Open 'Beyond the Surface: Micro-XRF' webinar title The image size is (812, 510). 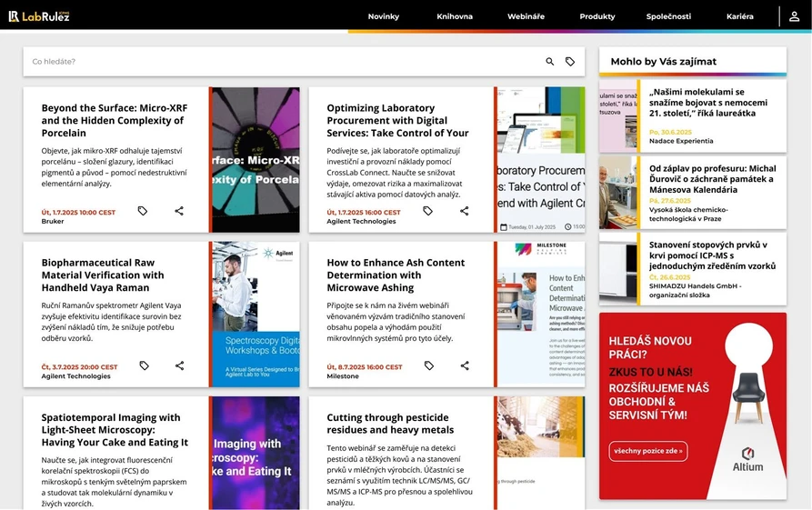click(x=115, y=120)
